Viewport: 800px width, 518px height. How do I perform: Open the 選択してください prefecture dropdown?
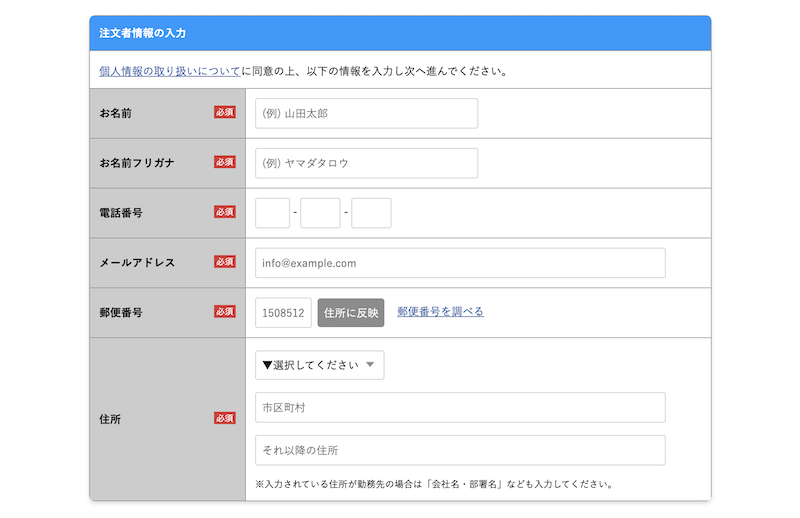click(x=319, y=365)
